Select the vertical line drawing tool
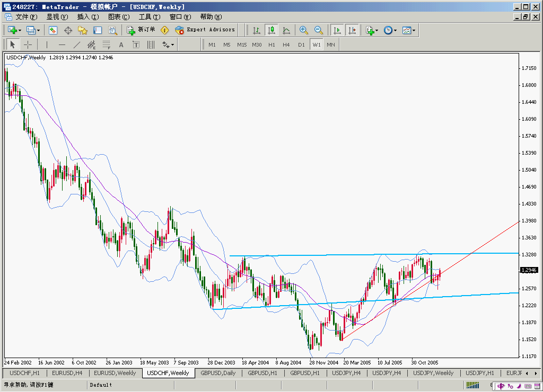 pos(47,45)
